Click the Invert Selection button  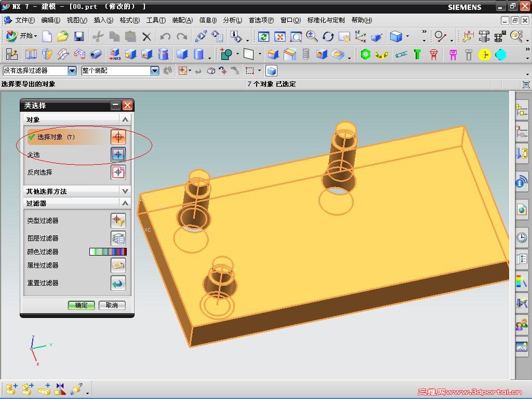click(118, 172)
